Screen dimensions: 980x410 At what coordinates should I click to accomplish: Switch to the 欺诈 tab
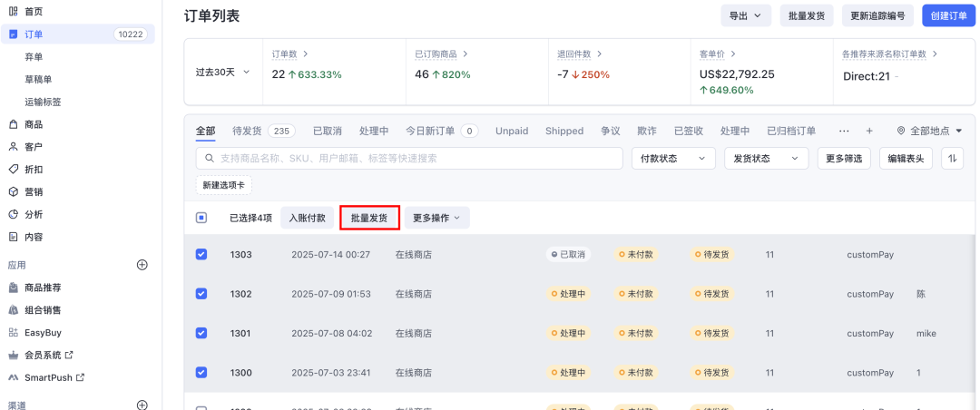tap(647, 131)
